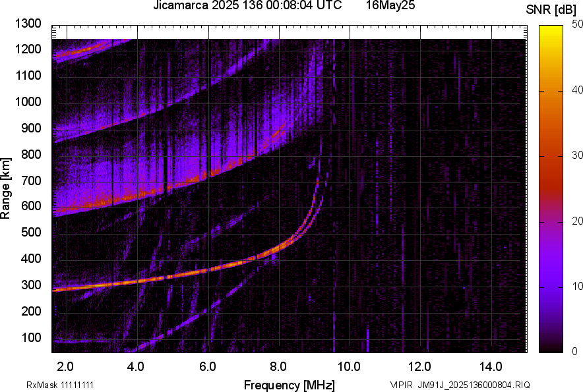Viewport: 583px width, 392px height.
Task: Click the range tick label '200'
Action: [31, 311]
